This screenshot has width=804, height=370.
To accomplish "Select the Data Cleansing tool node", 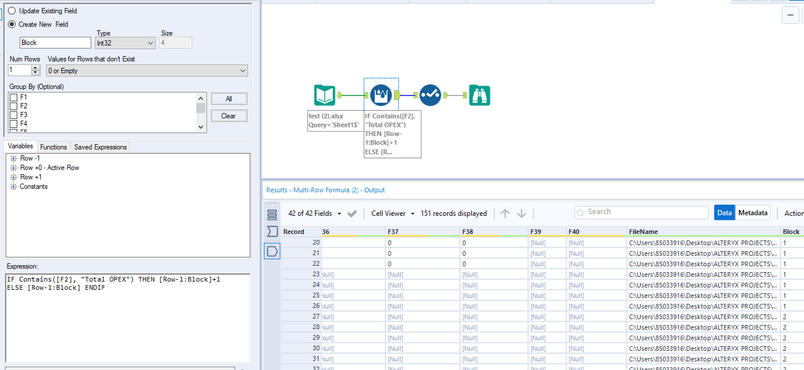I will coord(430,95).
